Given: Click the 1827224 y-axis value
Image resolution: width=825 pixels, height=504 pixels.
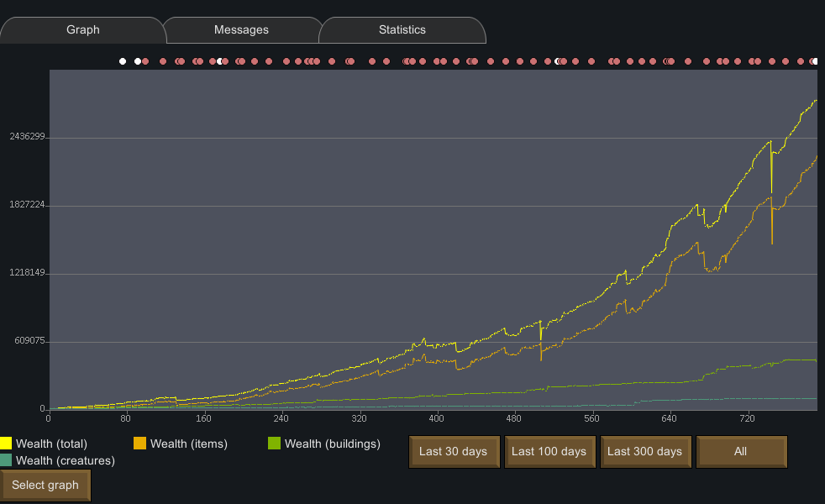Looking at the screenshot, I should 28,204.
